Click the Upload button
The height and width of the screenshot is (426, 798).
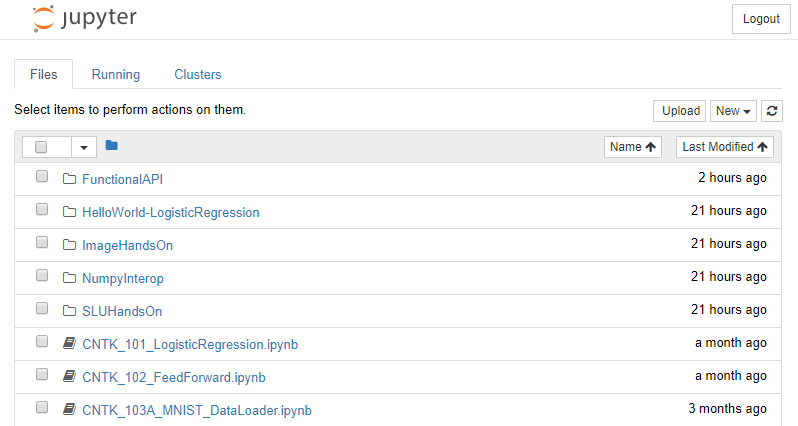pos(679,111)
